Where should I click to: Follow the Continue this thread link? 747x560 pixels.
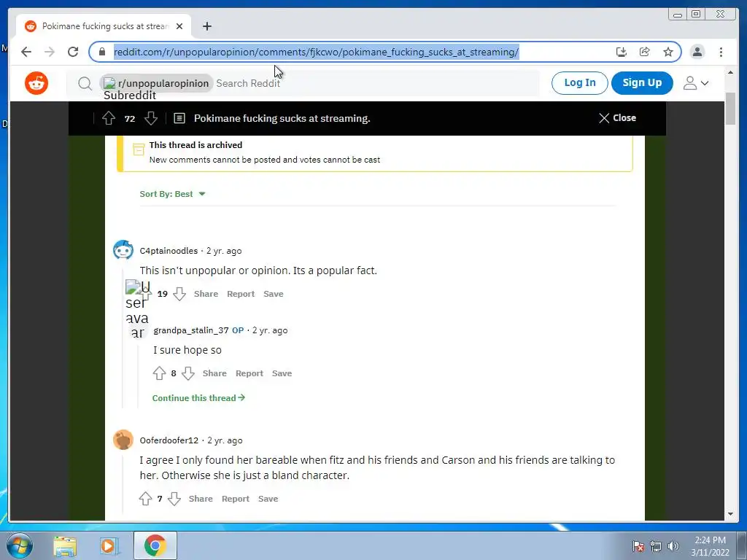point(198,397)
